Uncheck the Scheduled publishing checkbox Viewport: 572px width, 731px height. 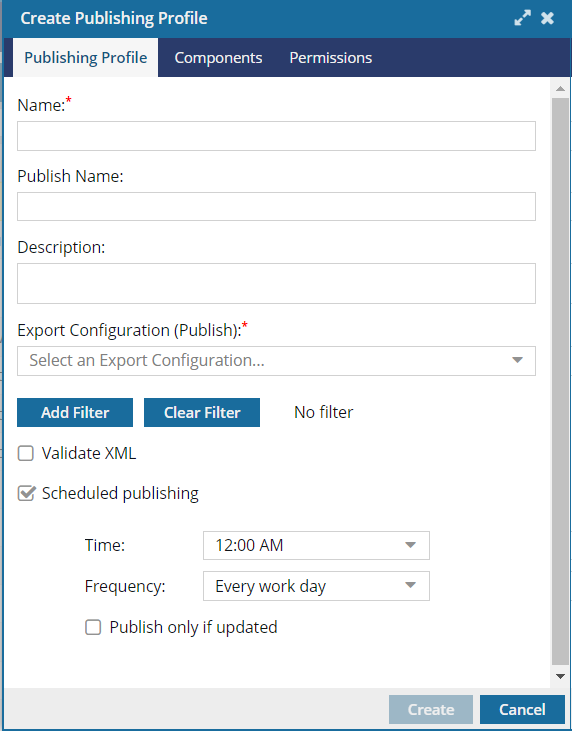coord(26,493)
